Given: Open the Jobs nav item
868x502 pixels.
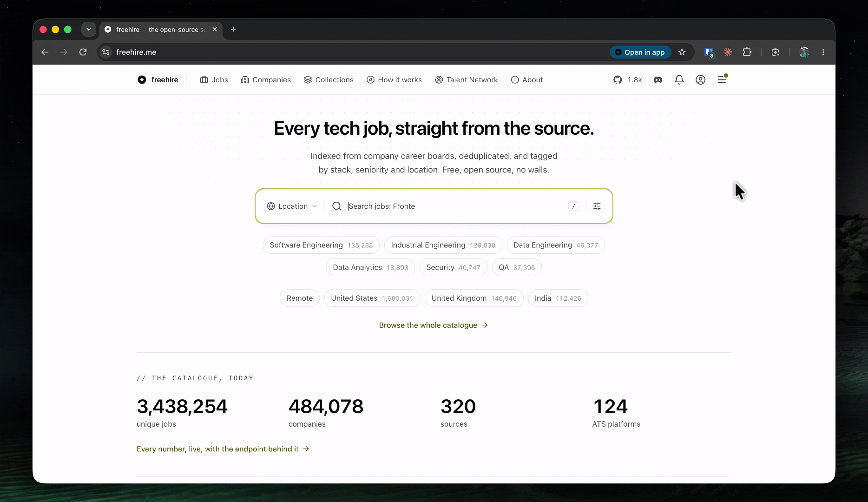Looking at the screenshot, I should [214, 80].
